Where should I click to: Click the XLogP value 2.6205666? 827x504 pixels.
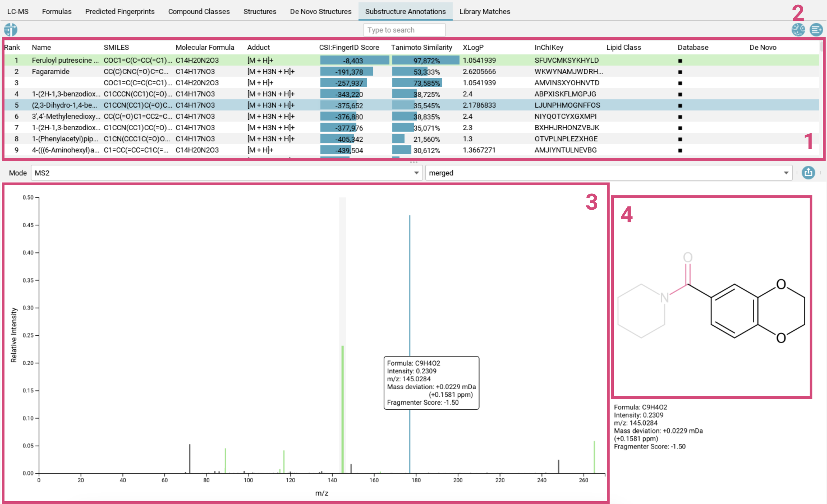pyautogui.click(x=479, y=71)
